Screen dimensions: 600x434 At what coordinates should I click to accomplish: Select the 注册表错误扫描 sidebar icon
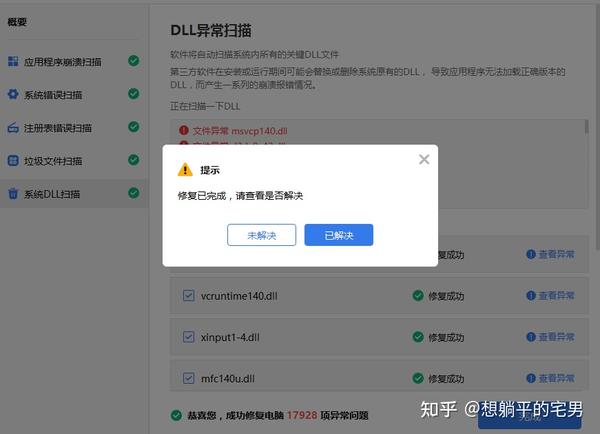pos(13,127)
